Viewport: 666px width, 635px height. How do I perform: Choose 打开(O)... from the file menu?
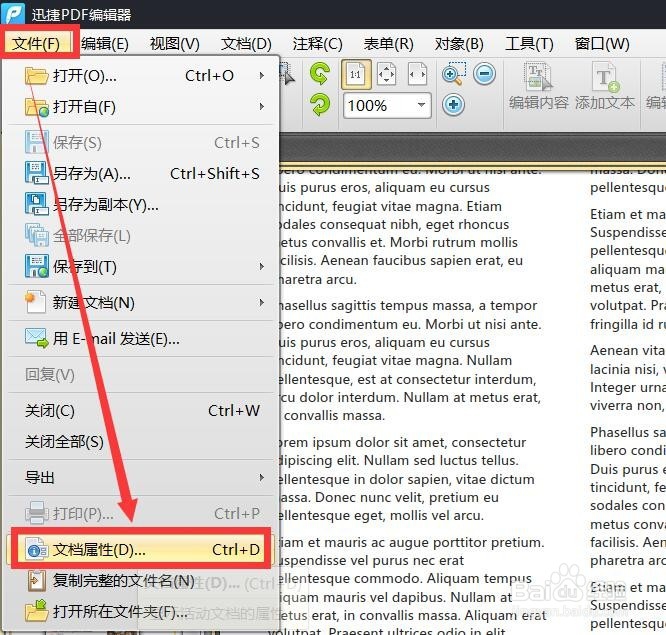140,76
